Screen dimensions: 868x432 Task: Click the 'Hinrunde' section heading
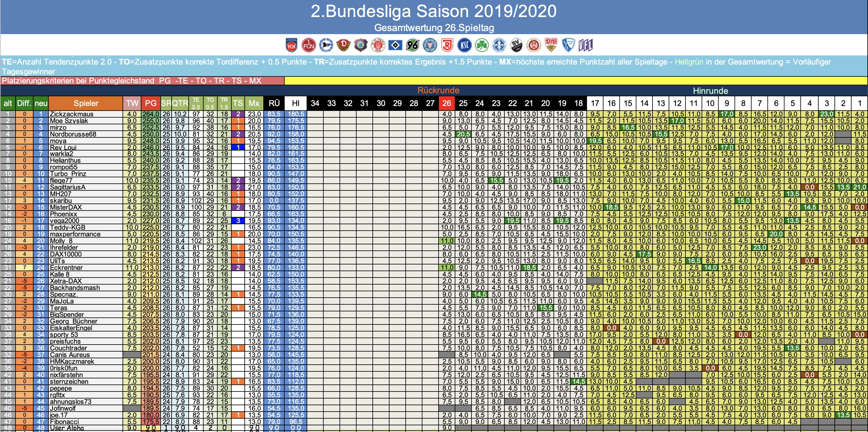coord(710,90)
